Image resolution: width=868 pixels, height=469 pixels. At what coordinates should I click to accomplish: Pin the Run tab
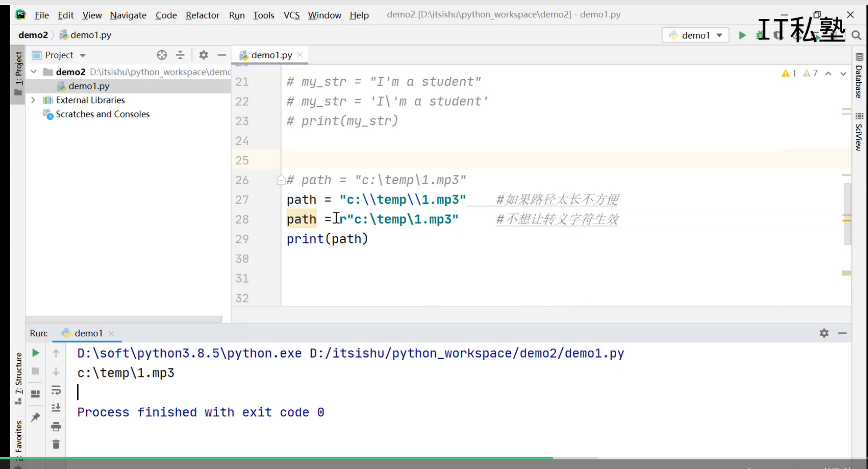point(36,417)
